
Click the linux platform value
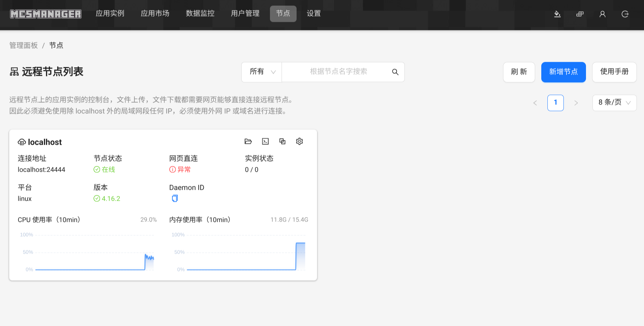[x=25, y=199]
